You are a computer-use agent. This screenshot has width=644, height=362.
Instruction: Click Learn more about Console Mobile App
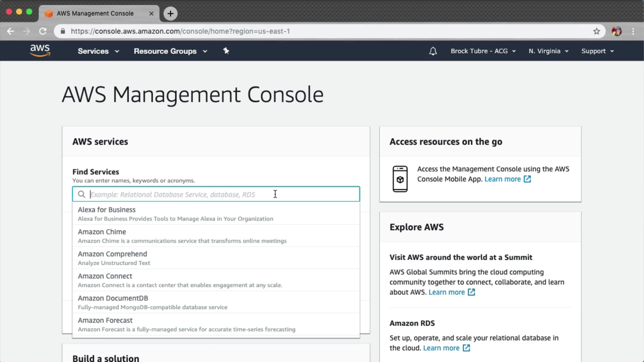tap(502, 179)
